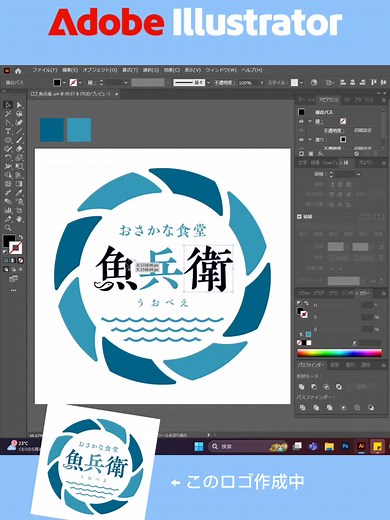
Task: Select the Lasso tool
Action: 19,114
